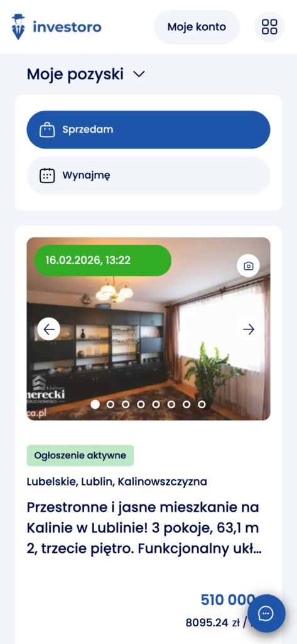Select the fourth carousel dot
This screenshot has width=297, height=644.
click(x=141, y=404)
